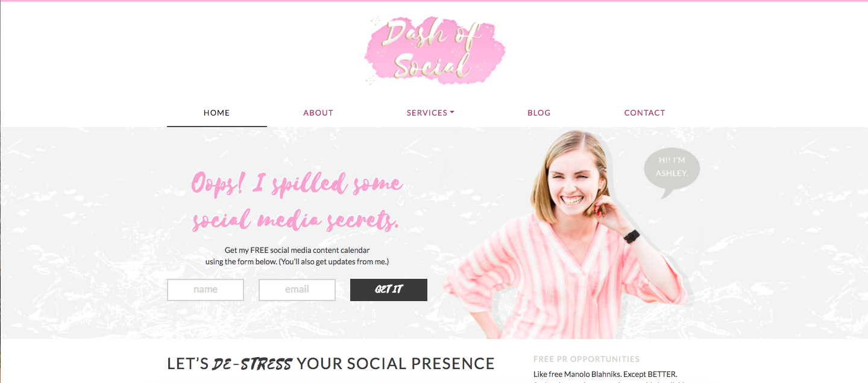Click the "social media secrets." script line
Image resolution: width=868 pixels, height=383 pixels.
point(295,221)
